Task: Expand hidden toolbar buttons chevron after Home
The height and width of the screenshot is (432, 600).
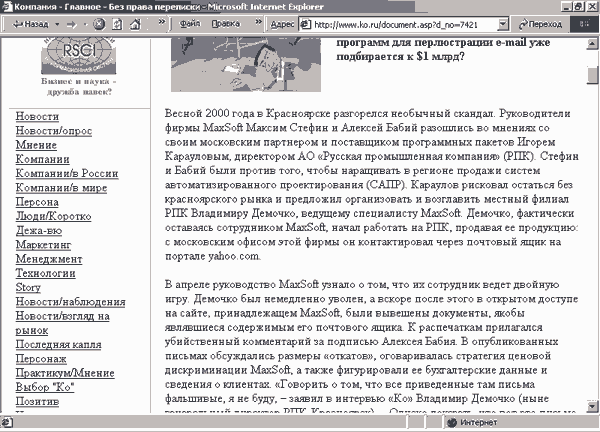Action: pyautogui.click(x=162, y=22)
